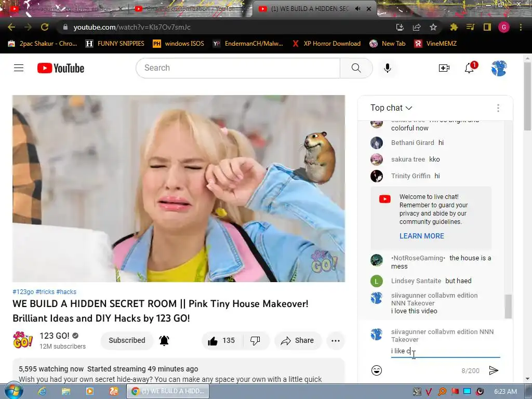532x399 pixels.
Task: Bookmark this page with the star icon
Action: [433, 27]
